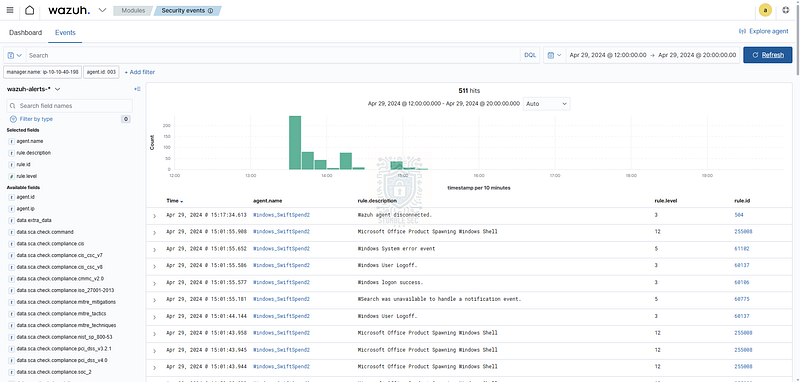Open Windows_SwiftSpend2 agent in first row
Image resolution: width=800 pixels, height=382 pixels.
[x=281, y=215]
